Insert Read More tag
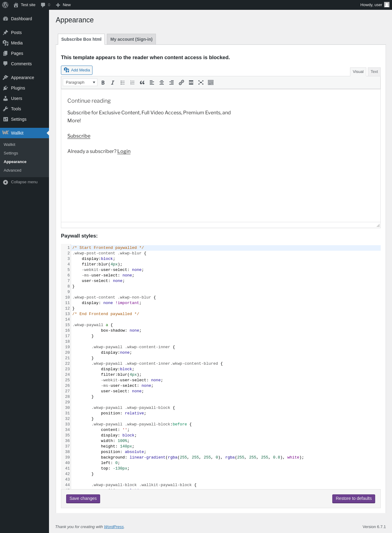 click(191, 82)
